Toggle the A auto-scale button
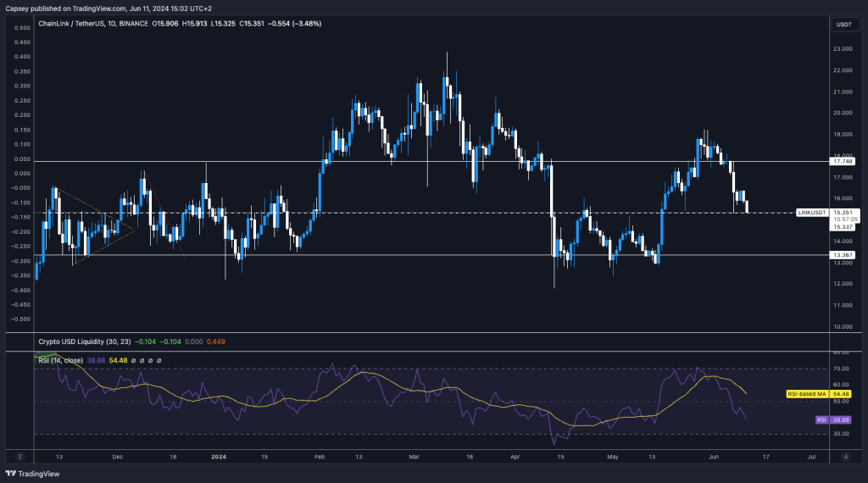 [845, 456]
